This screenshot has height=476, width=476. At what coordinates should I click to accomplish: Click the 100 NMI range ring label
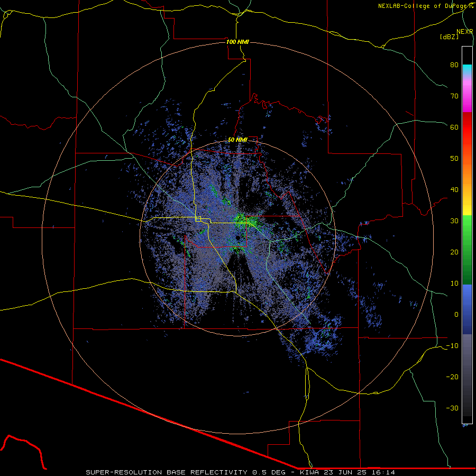point(237,42)
